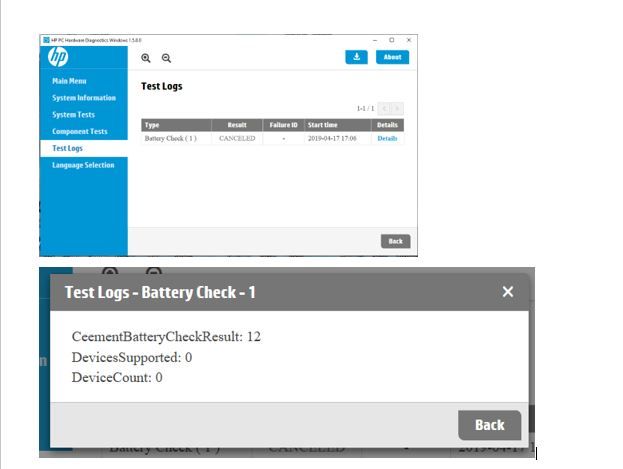The height and width of the screenshot is (469, 623).
Task: Click the Start time column header
Action: coord(338,125)
